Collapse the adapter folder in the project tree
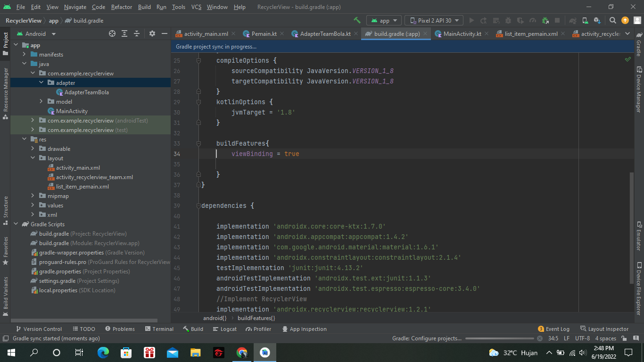 click(x=41, y=82)
